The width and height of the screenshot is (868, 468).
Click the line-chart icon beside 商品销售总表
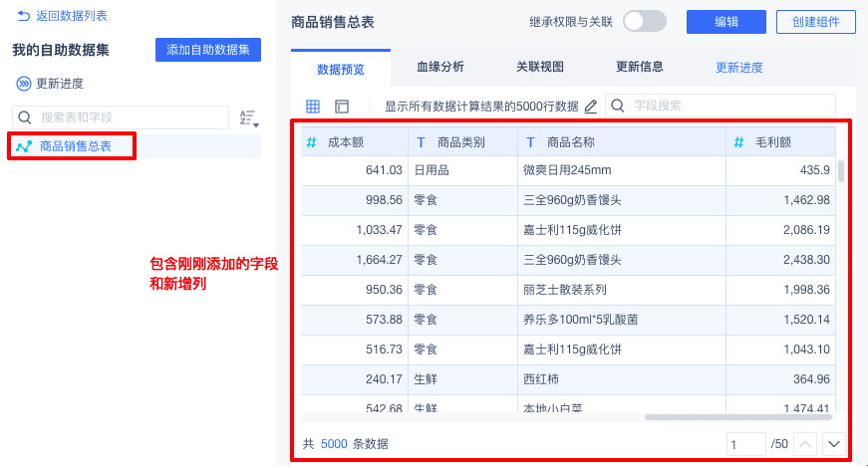coord(24,146)
